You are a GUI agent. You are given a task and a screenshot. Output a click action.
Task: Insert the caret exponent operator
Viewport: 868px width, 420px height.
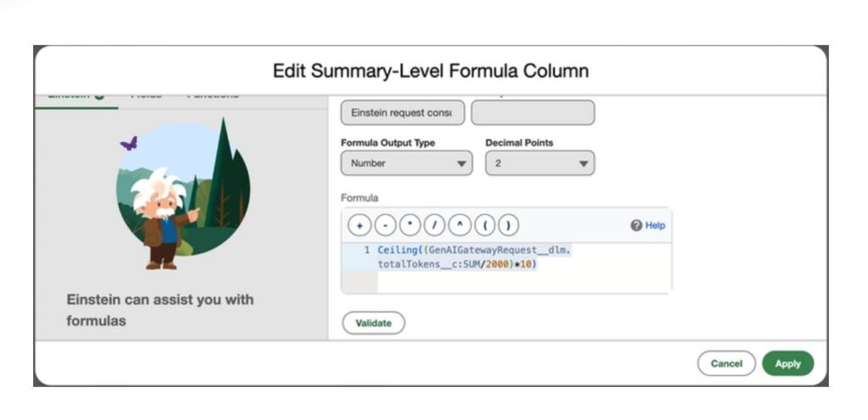459,225
